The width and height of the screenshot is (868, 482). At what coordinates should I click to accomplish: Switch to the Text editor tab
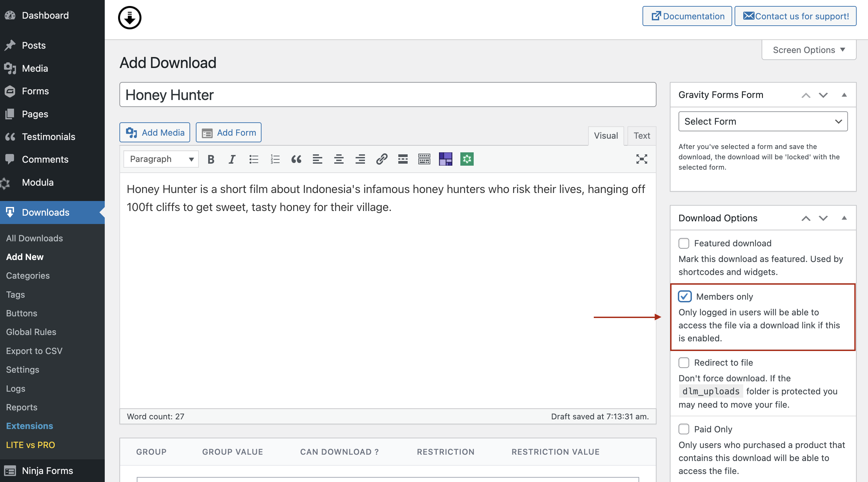(641, 136)
